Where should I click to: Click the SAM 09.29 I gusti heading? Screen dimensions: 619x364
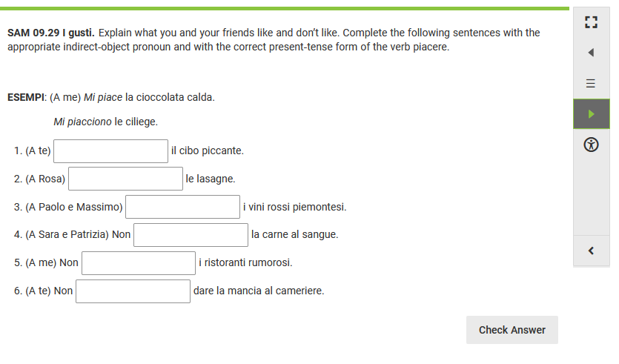pyautogui.click(x=50, y=33)
